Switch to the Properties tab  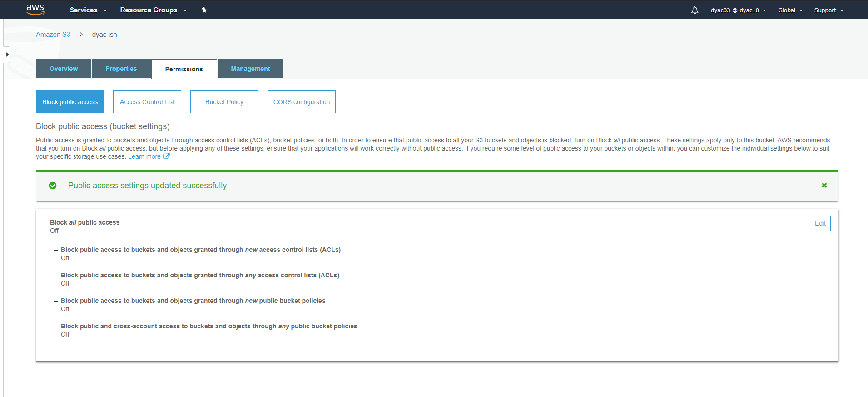[121, 69]
